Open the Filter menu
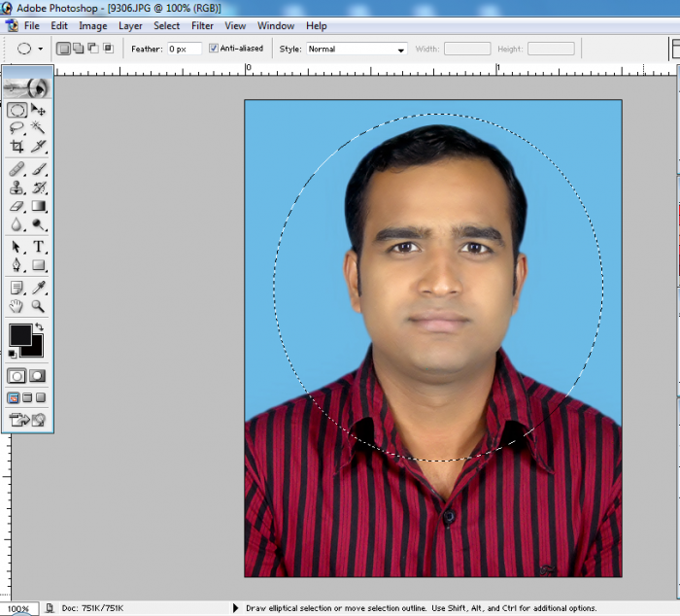 pos(202,26)
